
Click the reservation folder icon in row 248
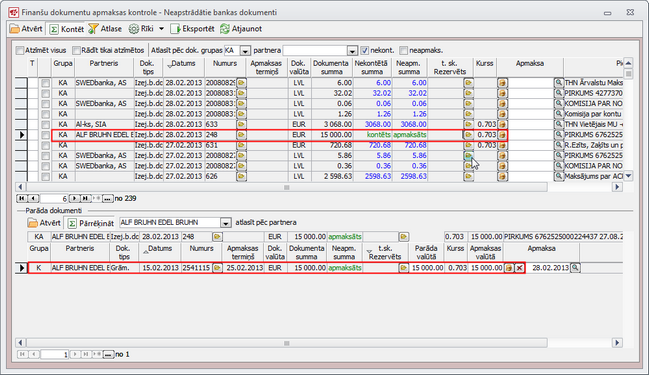pos(469,135)
